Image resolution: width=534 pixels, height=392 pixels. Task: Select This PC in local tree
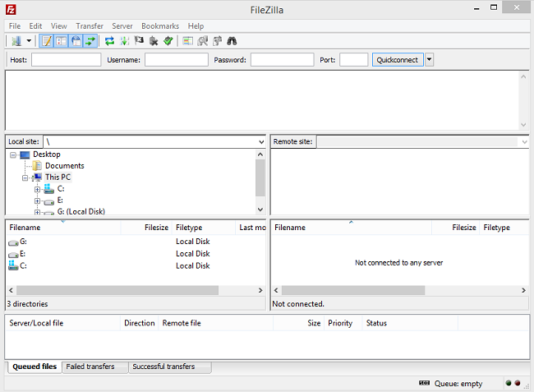tap(58, 177)
